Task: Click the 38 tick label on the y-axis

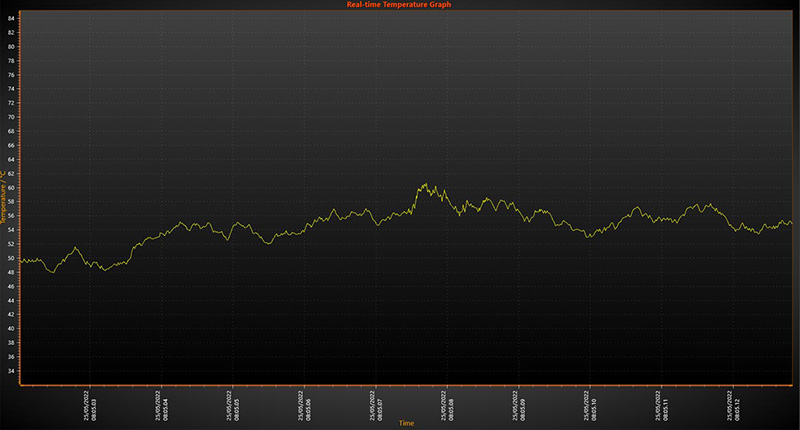Action: pyautogui.click(x=11, y=343)
